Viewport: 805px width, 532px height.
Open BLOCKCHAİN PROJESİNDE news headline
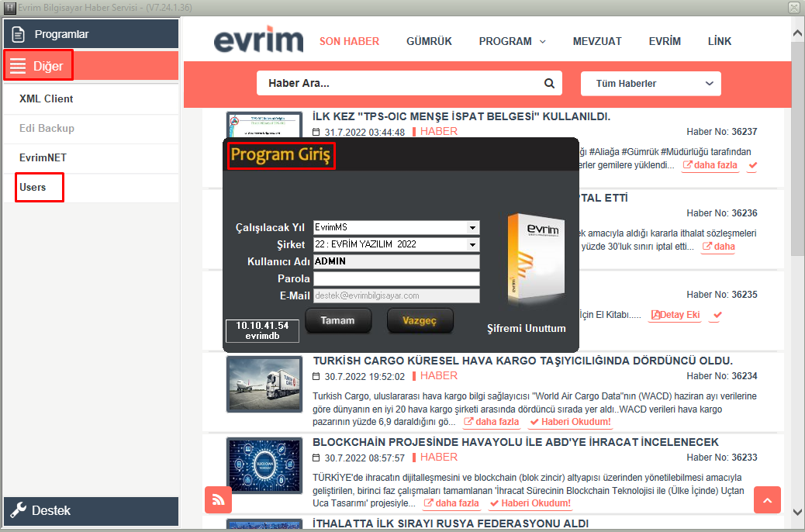pos(516,442)
